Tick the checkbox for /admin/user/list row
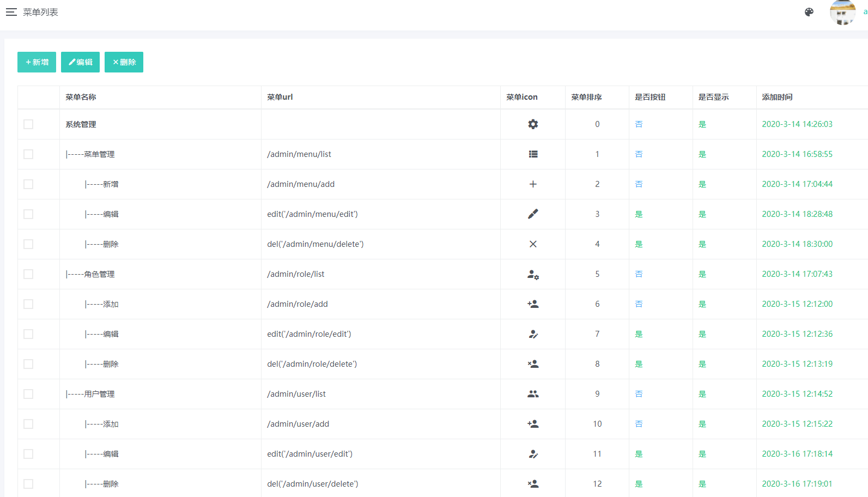 tap(28, 394)
